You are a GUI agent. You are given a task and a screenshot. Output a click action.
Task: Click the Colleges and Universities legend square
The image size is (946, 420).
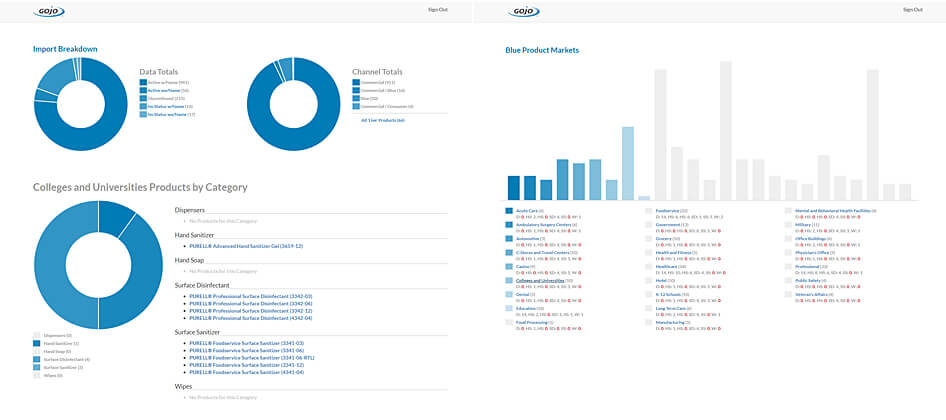pyautogui.click(x=510, y=281)
